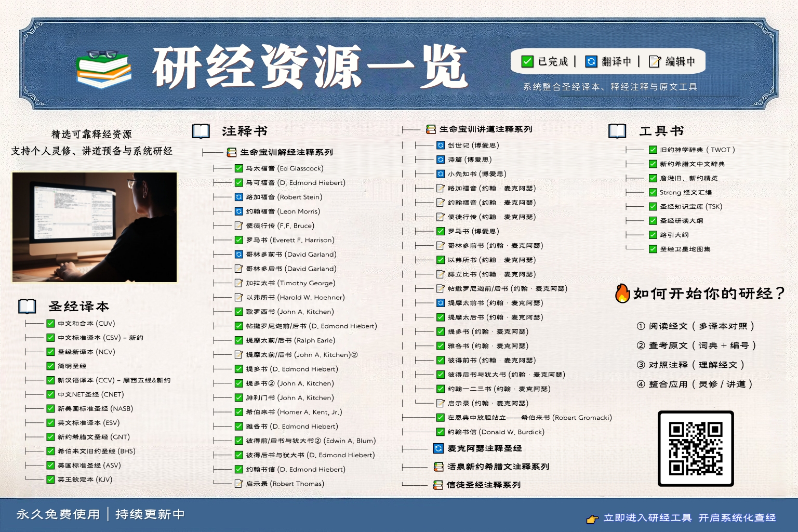
Task: Click the book icon beside 圣经译本
Action: pos(27,307)
